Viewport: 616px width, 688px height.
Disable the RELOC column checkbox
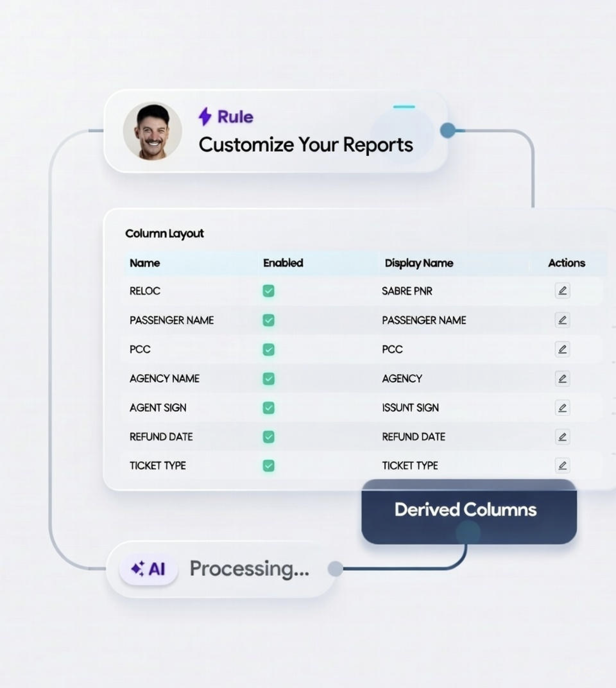(x=269, y=291)
